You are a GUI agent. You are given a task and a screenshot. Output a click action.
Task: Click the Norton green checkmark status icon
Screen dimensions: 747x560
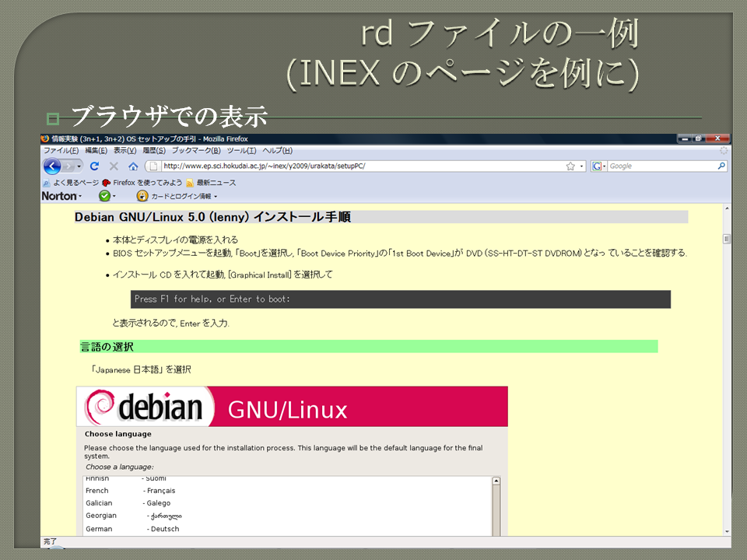[104, 196]
